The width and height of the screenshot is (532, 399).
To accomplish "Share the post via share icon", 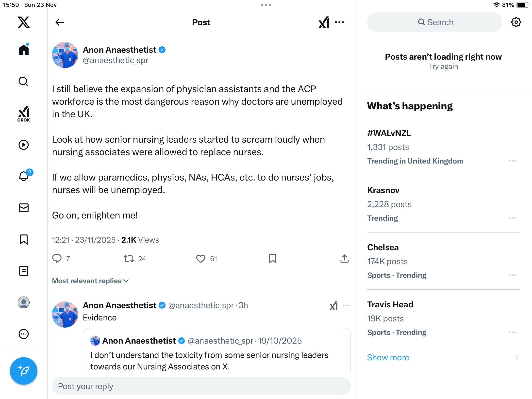I will point(344,259).
